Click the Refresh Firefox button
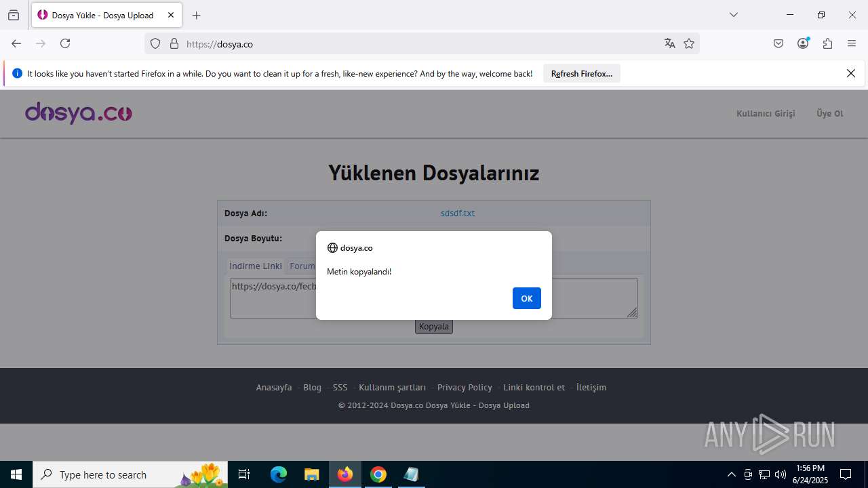This screenshot has width=868, height=488. coord(582,73)
